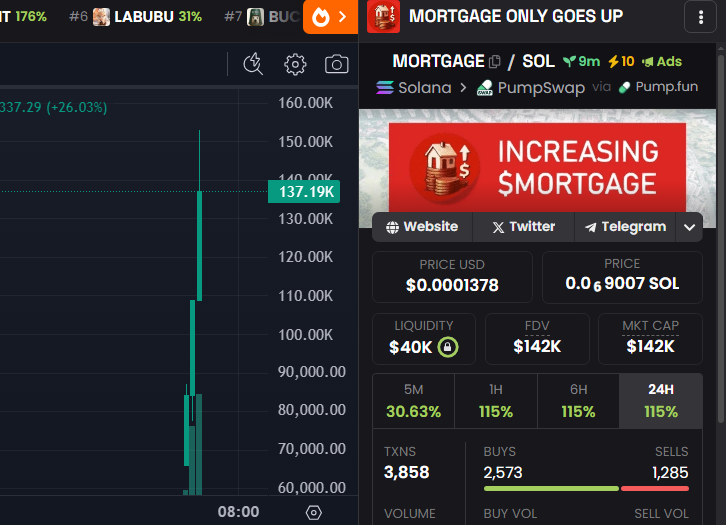
Task: Click the 176% trending item
Action: [24, 17]
